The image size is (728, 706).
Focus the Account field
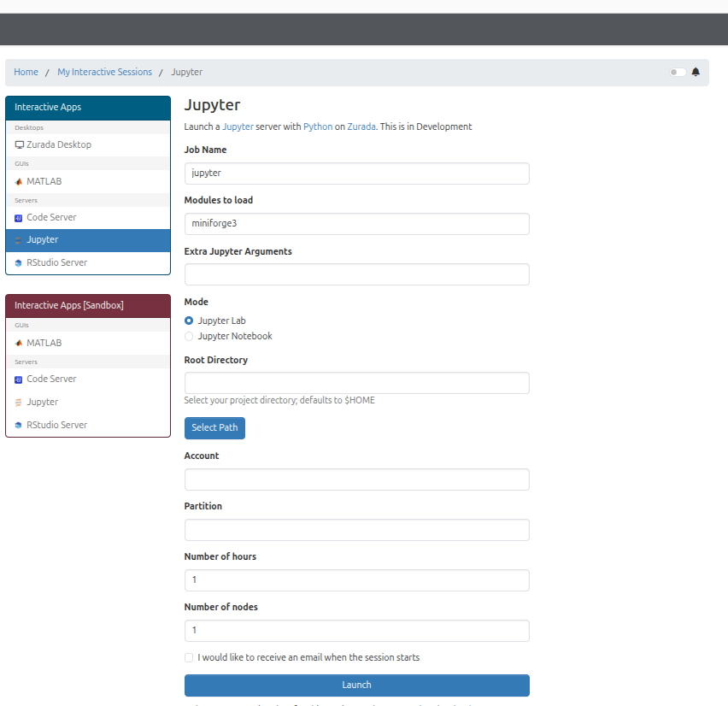pos(356,479)
